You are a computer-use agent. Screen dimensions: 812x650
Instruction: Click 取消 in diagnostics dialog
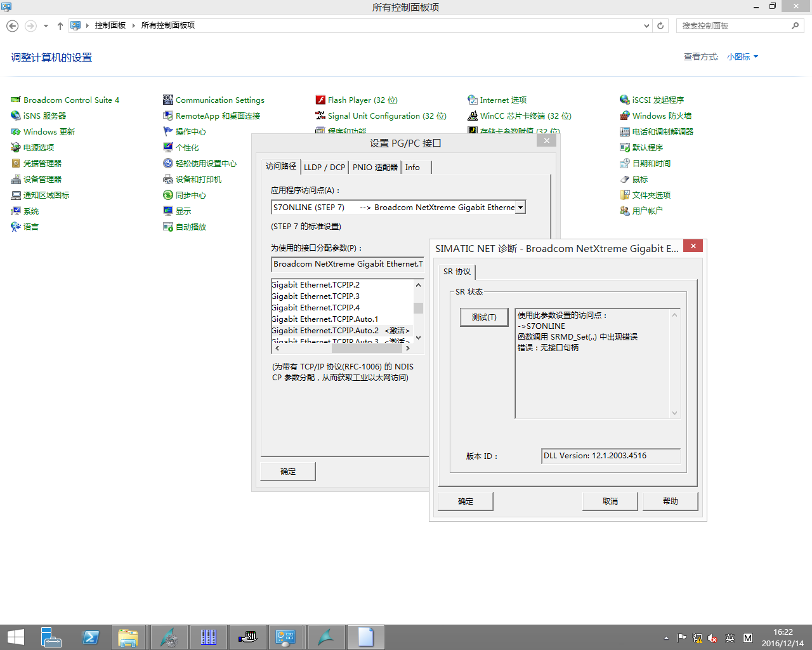coord(610,501)
